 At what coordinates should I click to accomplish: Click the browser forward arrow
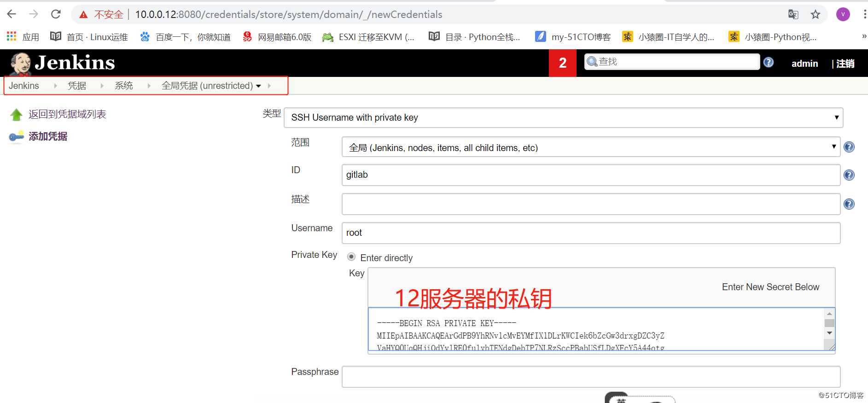[34, 14]
